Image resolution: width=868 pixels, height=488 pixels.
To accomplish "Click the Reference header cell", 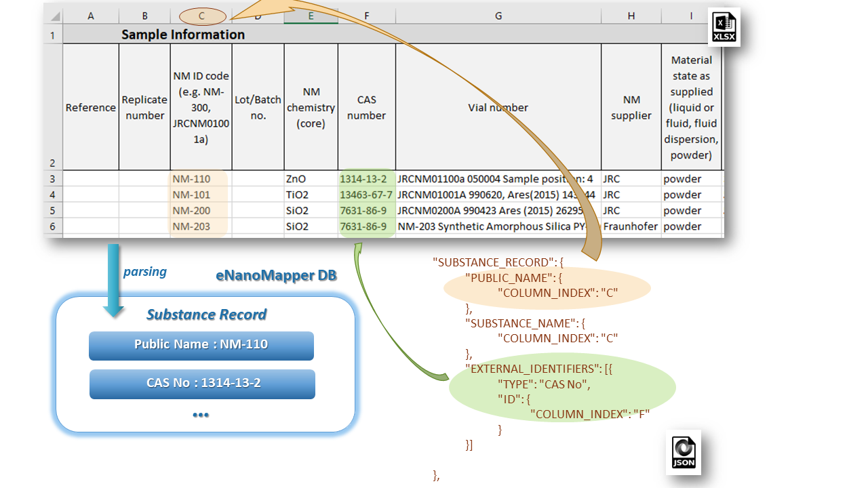I will click(91, 107).
